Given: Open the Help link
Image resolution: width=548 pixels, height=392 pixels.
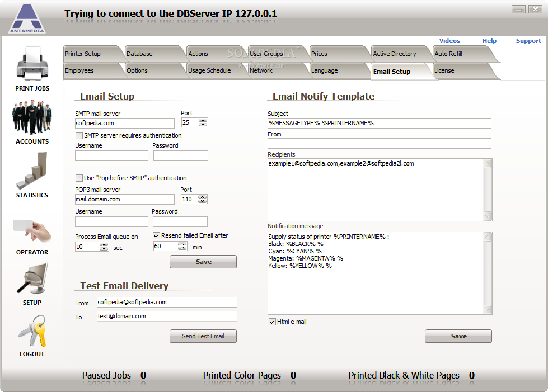Looking at the screenshot, I should [x=489, y=41].
